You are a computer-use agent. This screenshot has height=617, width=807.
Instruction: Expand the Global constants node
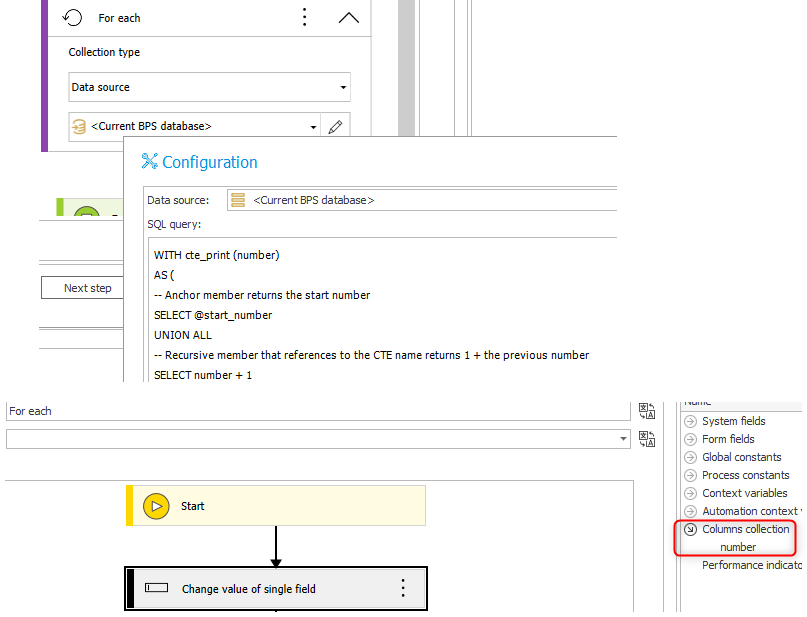click(x=690, y=457)
